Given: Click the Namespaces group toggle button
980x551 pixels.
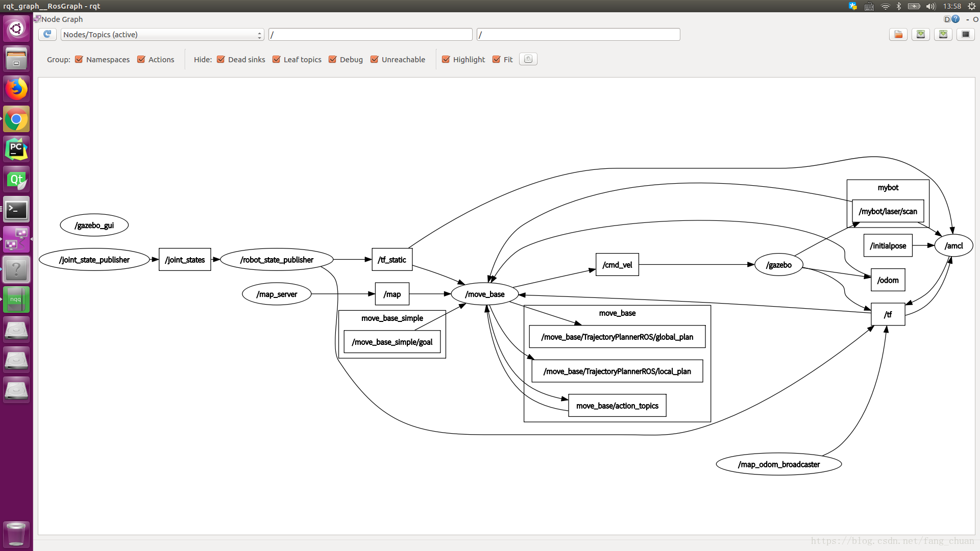Looking at the screenshot, I should pos(79,59).
